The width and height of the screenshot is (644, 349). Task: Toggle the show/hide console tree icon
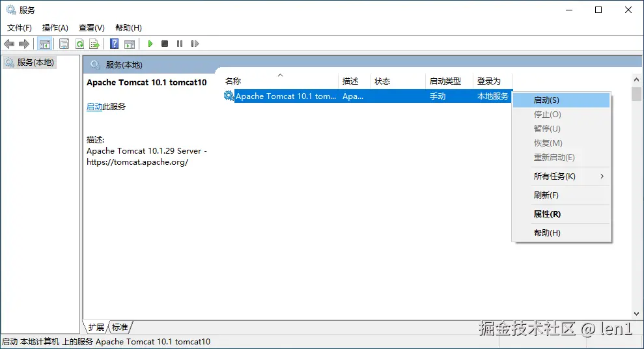coord(45,44)
